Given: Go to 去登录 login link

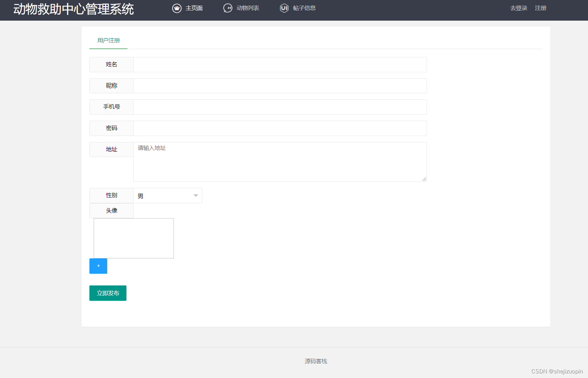Looking at the screenshot, I should [x=519, y=8].
